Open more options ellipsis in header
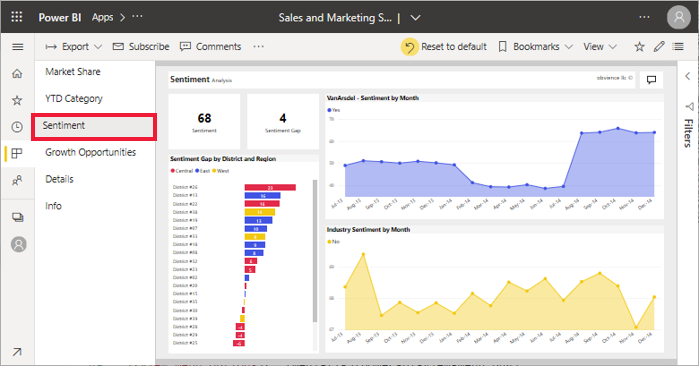Screen dimensions: 700x366 pos(644,17)
